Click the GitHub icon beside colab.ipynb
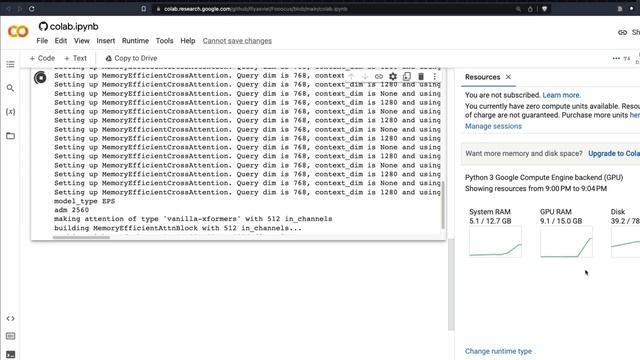640x360 pixels. 43,27
